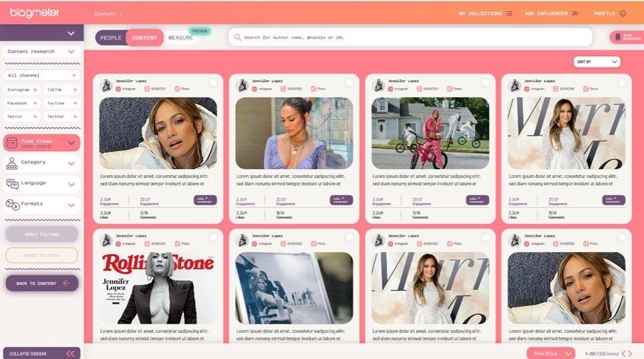Expand the Category filter chevron

pos(71,164)
